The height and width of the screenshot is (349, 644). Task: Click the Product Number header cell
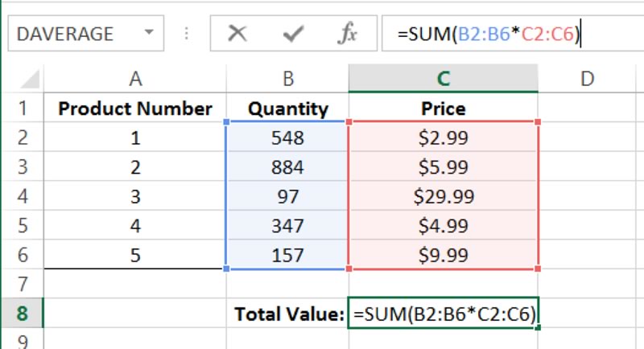tap(135, 109)
